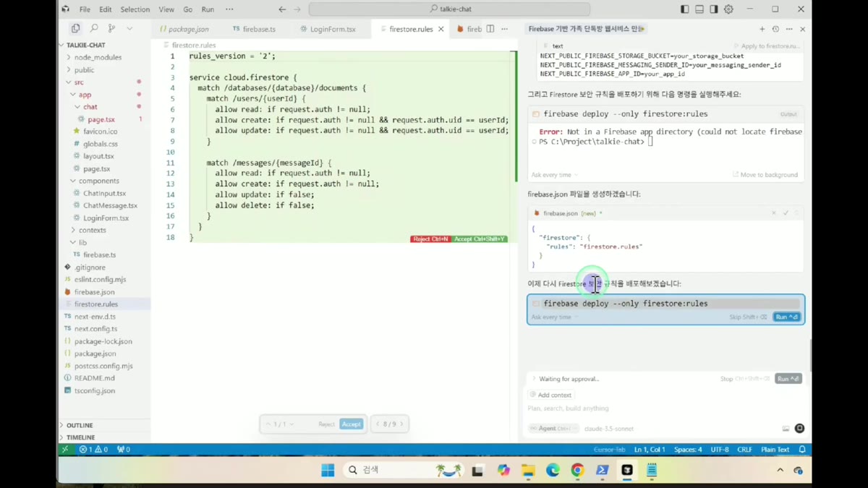Choose model claude-3.5-sonnet selector
Viewport: 868px width, 488px height.
[609, 429]
